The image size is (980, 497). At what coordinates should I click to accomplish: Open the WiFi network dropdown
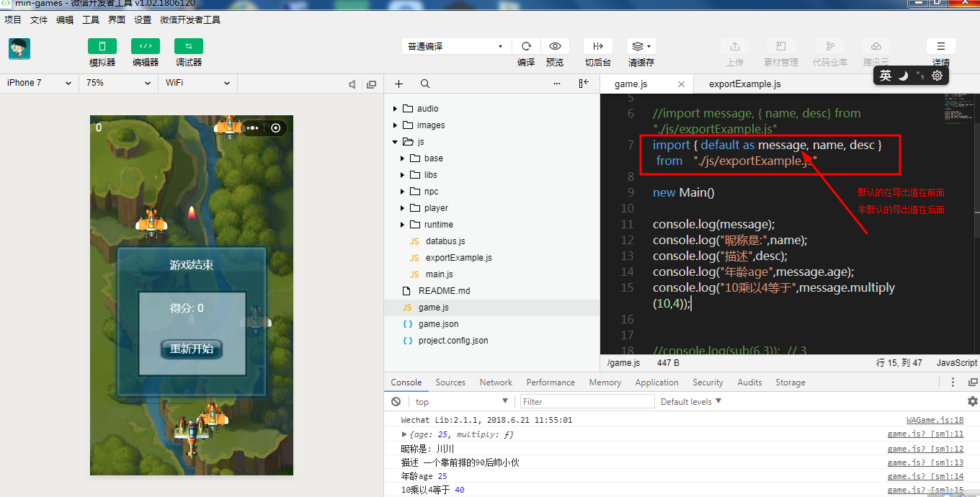197,83
